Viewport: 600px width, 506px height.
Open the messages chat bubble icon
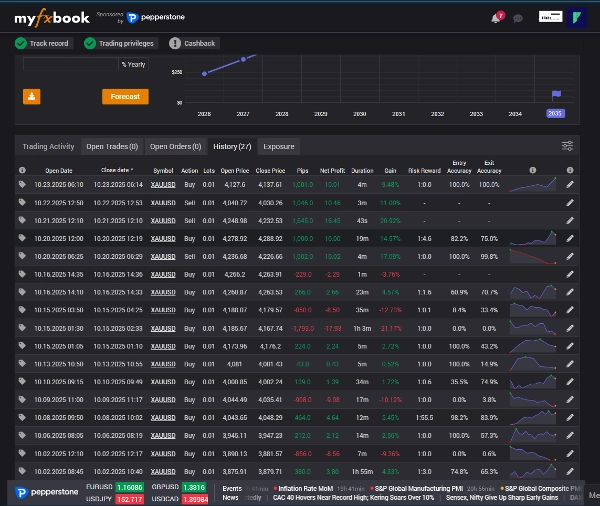pyautogui.click(x=517, y=18)
